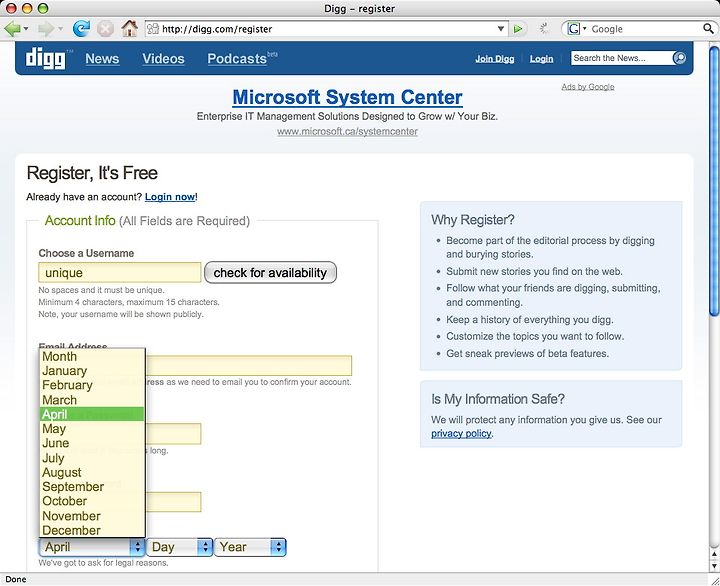Select June from month list

click(x=92, y=443)
